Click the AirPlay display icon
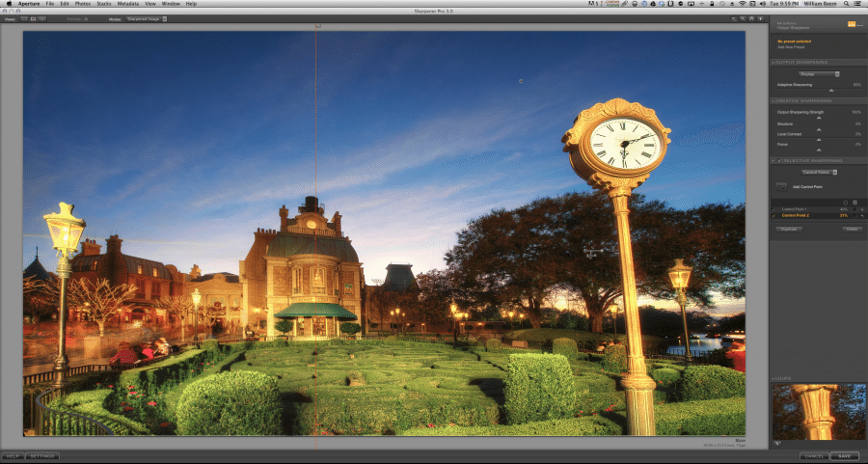 coord(691,4)
